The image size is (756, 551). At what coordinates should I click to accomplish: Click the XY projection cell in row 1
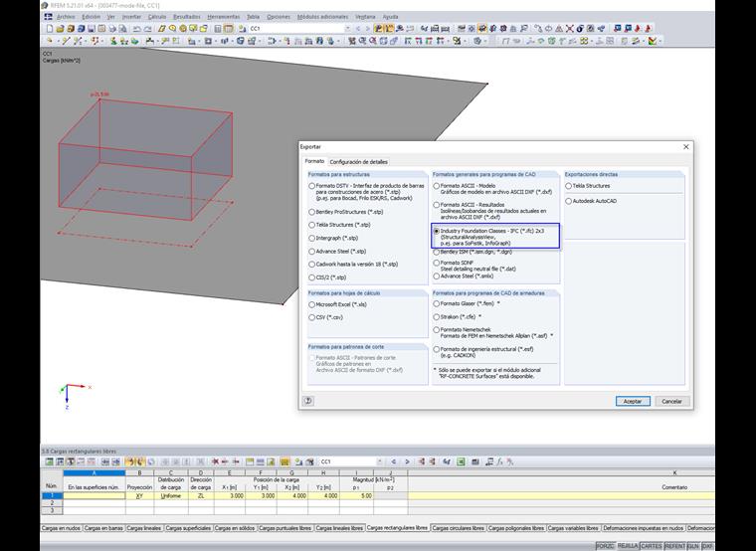tap(139, 495)
